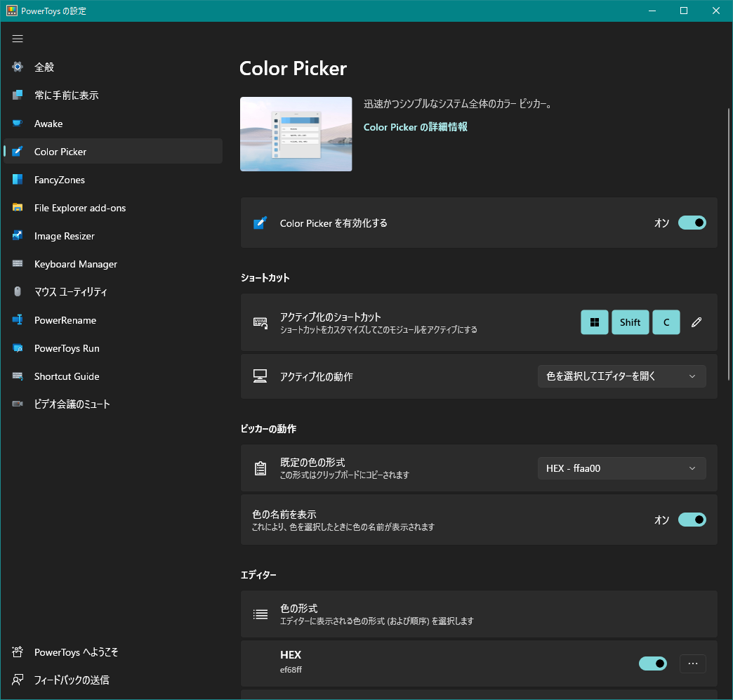Open フィードバックの送信
Viewport: 733px width, 700px height.
pyautogui.click(x=112, y=680)
